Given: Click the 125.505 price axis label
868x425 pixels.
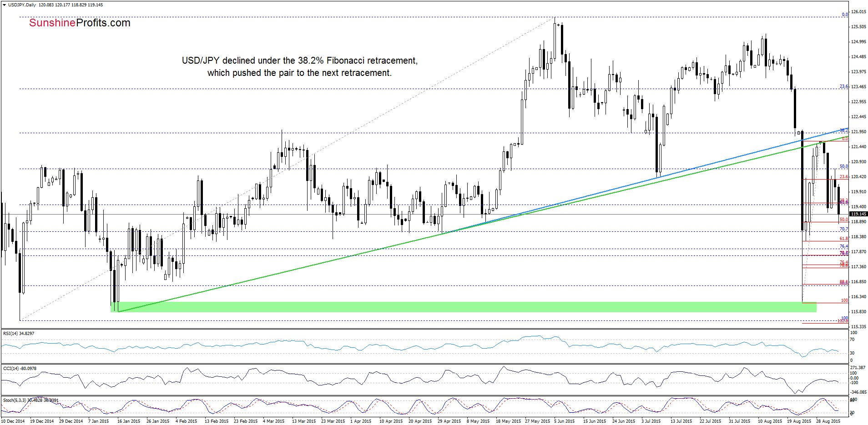Looking at the screenshot, I should click(858, 27).
